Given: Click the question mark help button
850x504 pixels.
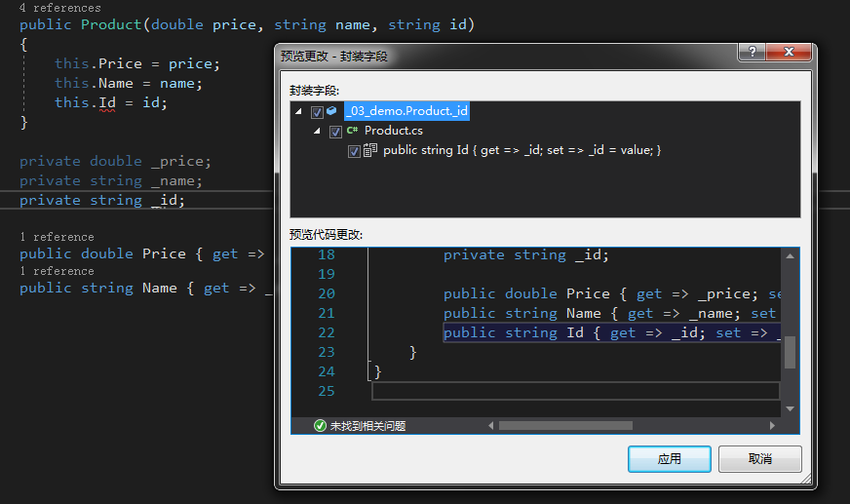Looking at the screenshot, I should tap(752, 52).
